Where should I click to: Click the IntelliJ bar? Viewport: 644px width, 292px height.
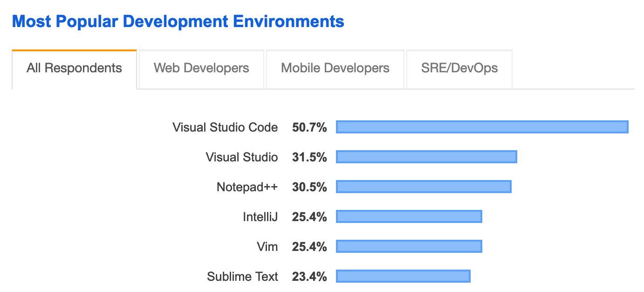[409, 216]
